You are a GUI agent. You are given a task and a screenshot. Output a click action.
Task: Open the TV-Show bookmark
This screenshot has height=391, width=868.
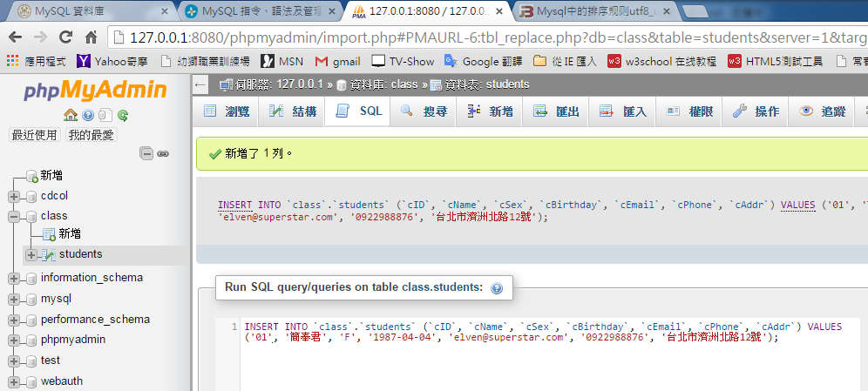[x=403, y=61]
